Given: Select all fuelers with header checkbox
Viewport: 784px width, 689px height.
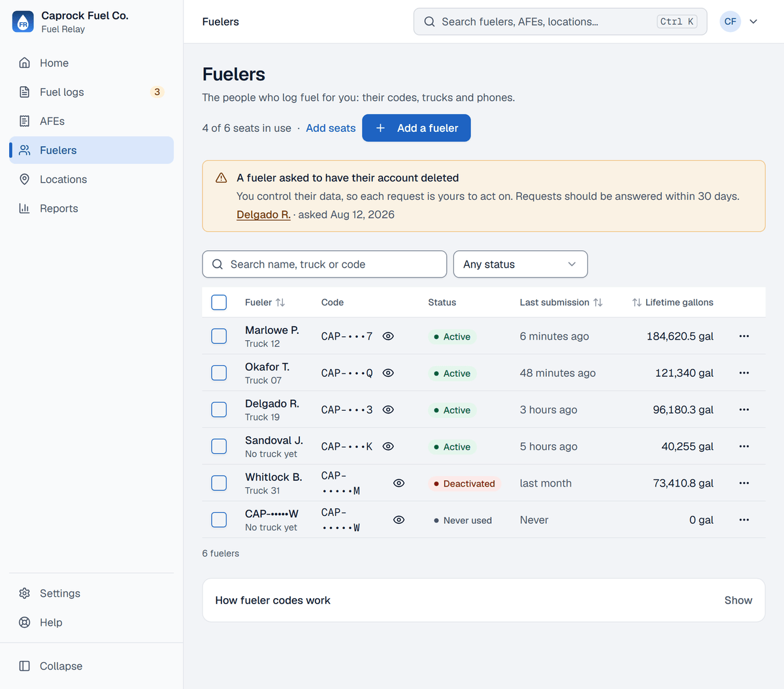Looking at the screenshot, I should pyautogui.click(x=219, y=302).
